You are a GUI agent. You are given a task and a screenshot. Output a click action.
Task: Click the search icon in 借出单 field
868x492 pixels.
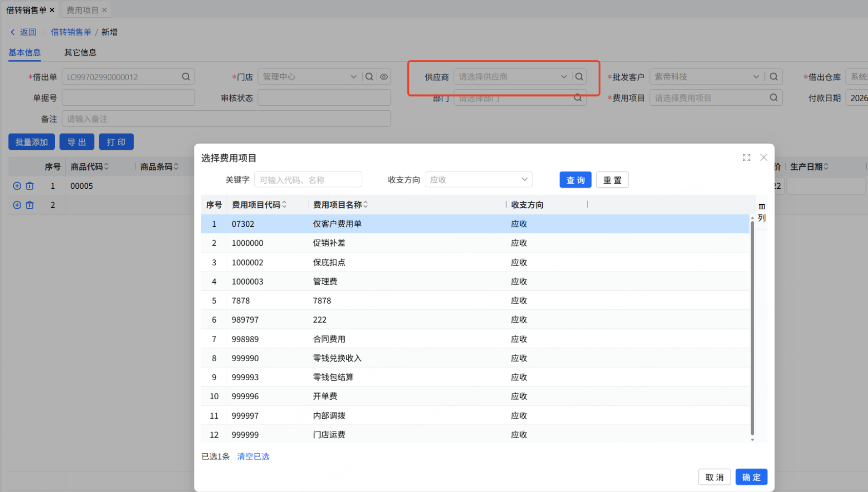(x=186, y=76)
